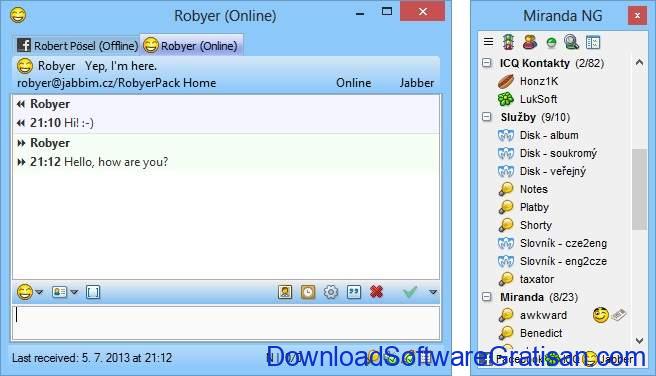
Task: Maximize the Robyer chat window
Action: tap(387, 11)
